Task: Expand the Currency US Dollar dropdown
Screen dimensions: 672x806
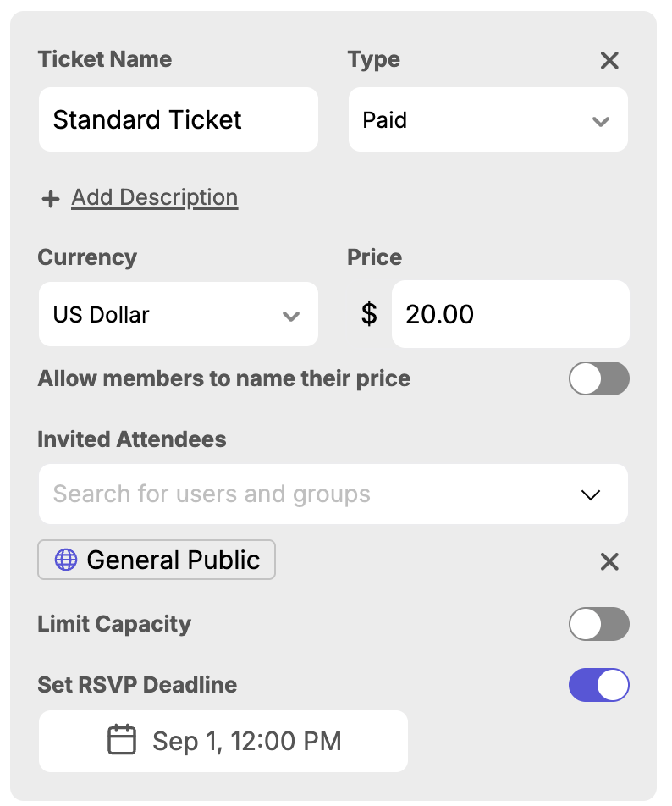Action: [290, 316]
